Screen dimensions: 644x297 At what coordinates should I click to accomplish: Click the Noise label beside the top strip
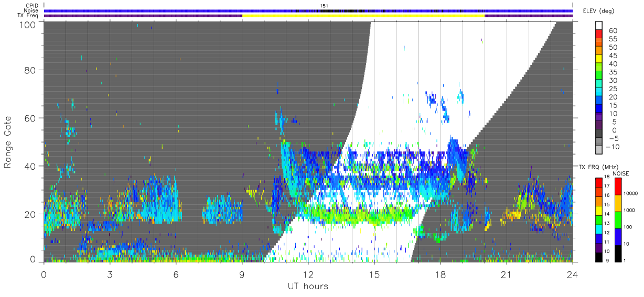pyautogui.click(x=30, y=10)
